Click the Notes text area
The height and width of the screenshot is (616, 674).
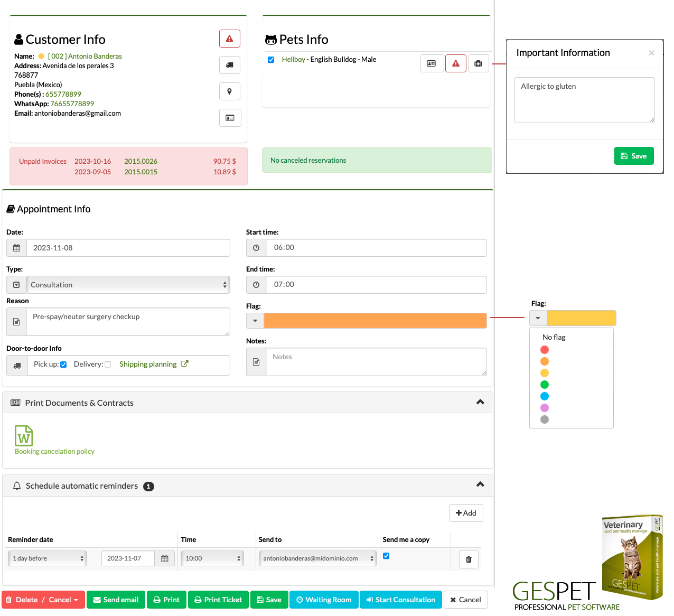377,362
